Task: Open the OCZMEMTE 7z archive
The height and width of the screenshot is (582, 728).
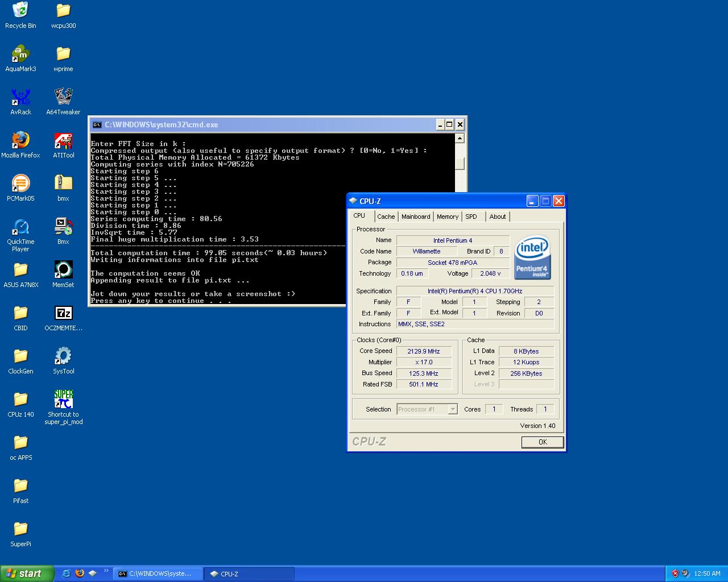Action: click(63, 318)
